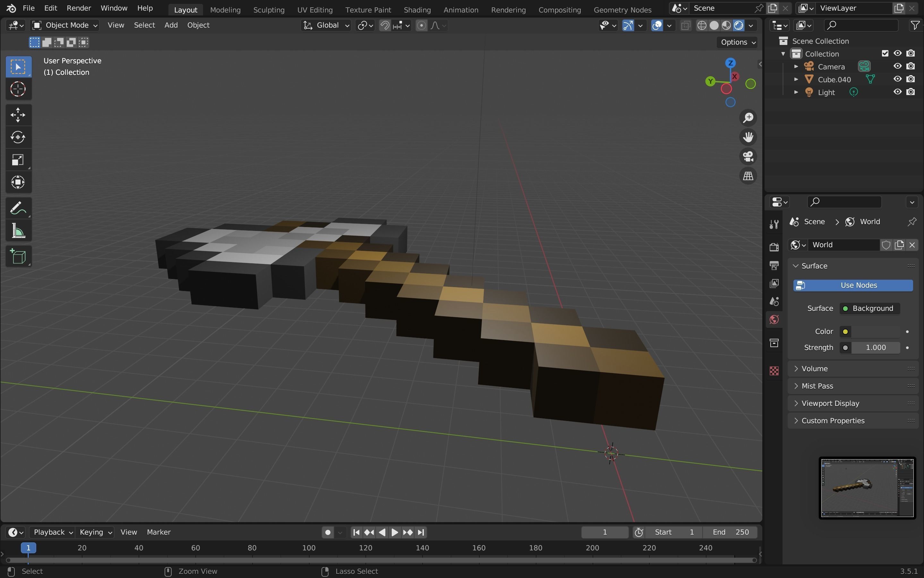Image resolution: width=924 pixels, height=578 pixels.
Task: Select wireframe viewport shading
Action: point(702,25)
